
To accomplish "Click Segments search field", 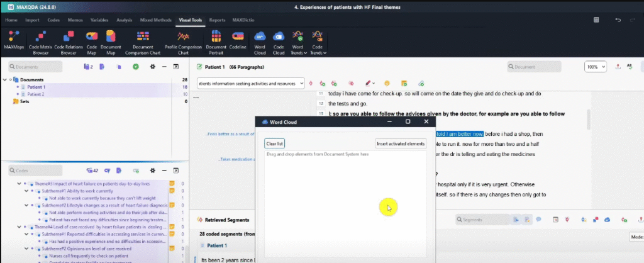I will pos(482,220).
